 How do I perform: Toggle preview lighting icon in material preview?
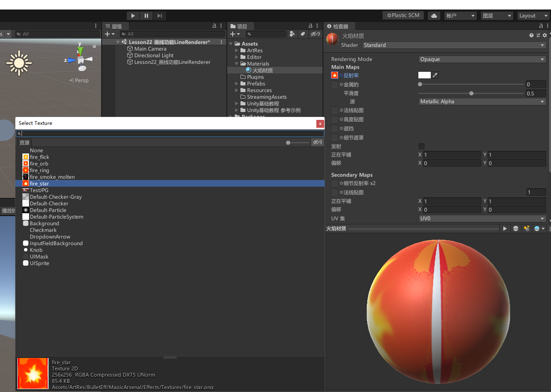click(527, 229)
